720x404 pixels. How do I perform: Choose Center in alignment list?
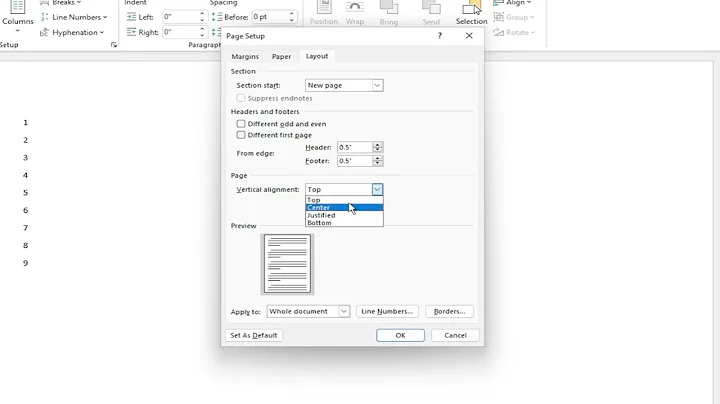tap(344, 208)
